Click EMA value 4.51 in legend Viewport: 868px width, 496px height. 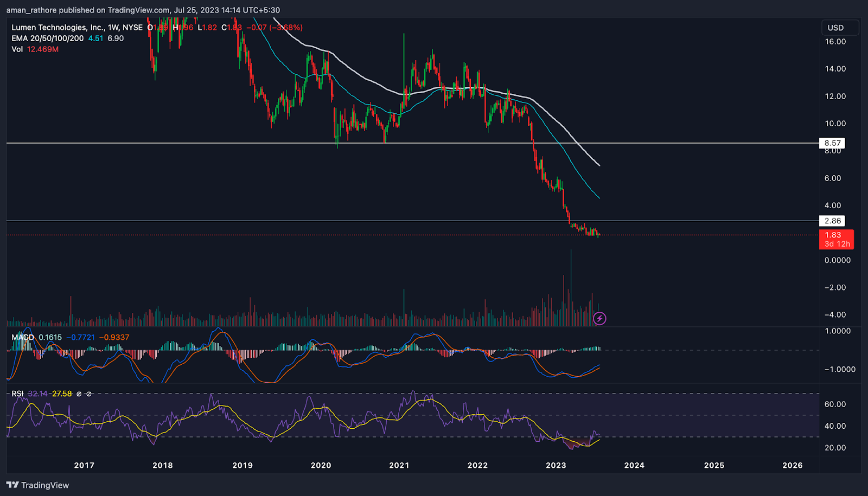tap(95, 38)
